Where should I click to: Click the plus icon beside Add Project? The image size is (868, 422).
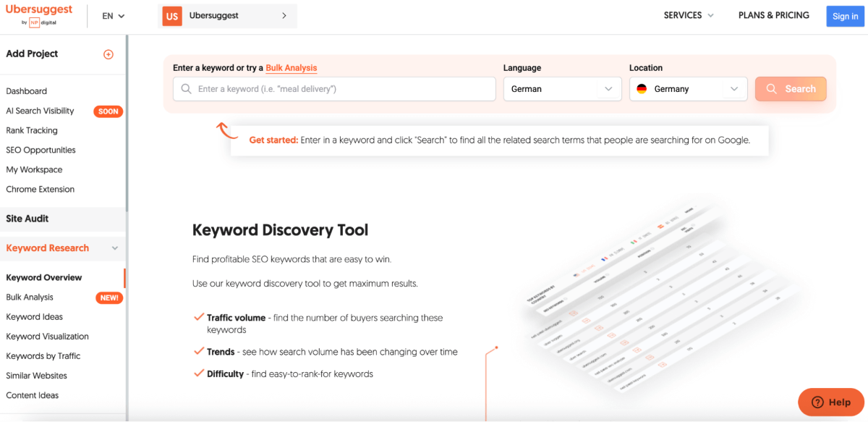click(x=109, y=54)
